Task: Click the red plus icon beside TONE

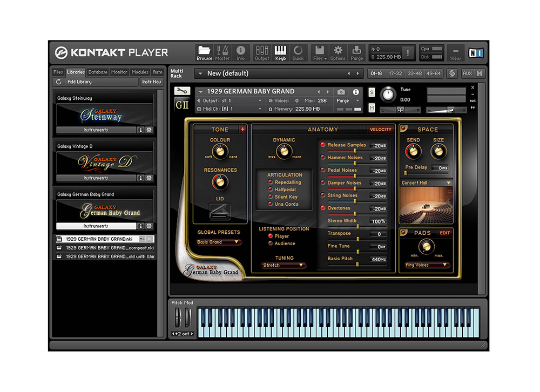Action: pyautogui.click(x=242, y=130)
